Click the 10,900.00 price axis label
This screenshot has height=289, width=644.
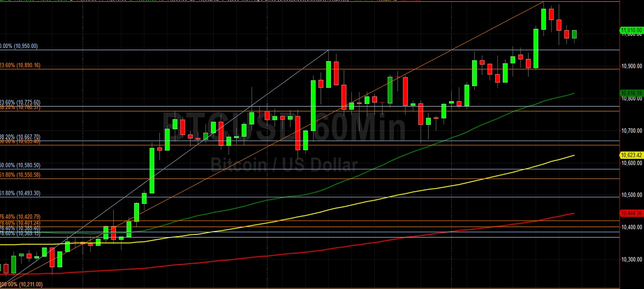click(632, 66)
